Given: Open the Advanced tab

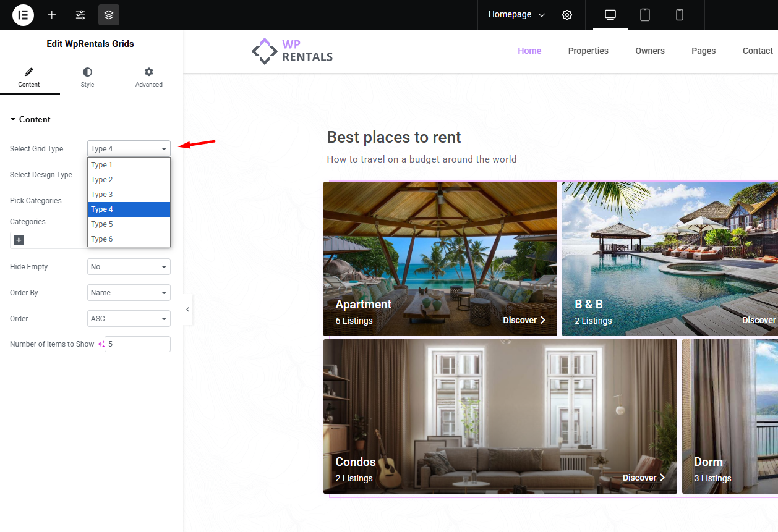Looking at the screenshot, I should 148,77.
